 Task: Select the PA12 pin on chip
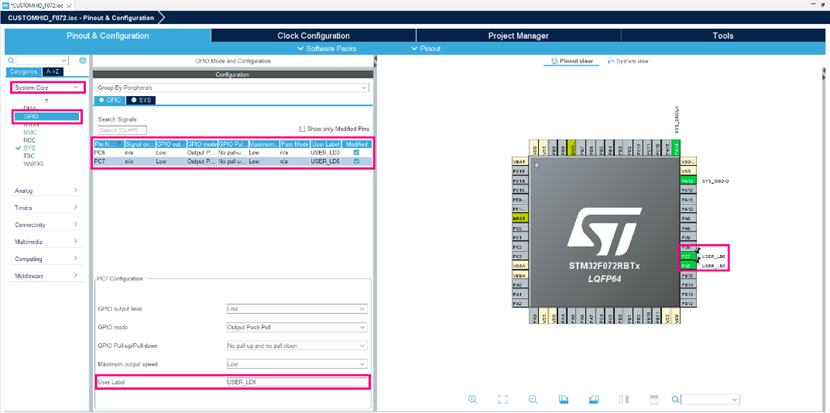click(687, 190)
